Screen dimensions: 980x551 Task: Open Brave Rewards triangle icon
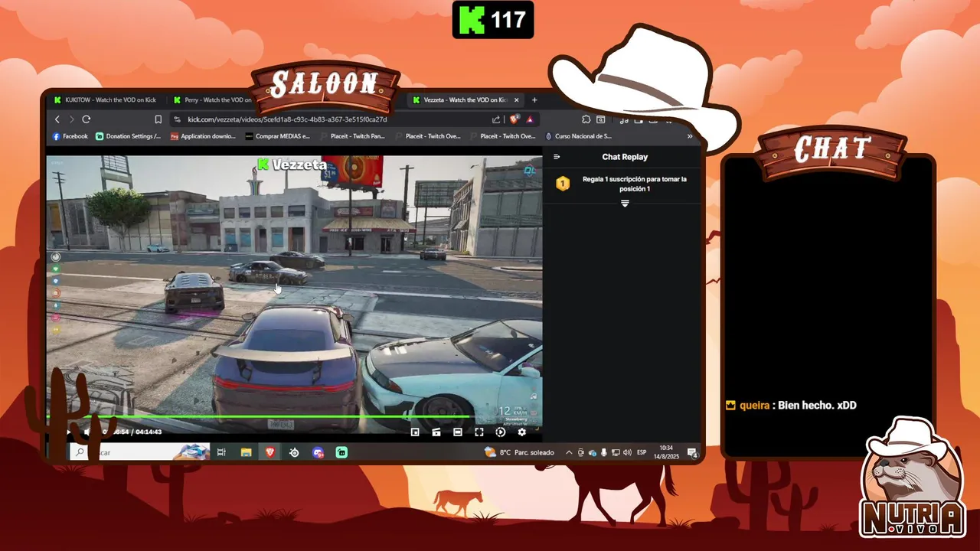(530, 119)
